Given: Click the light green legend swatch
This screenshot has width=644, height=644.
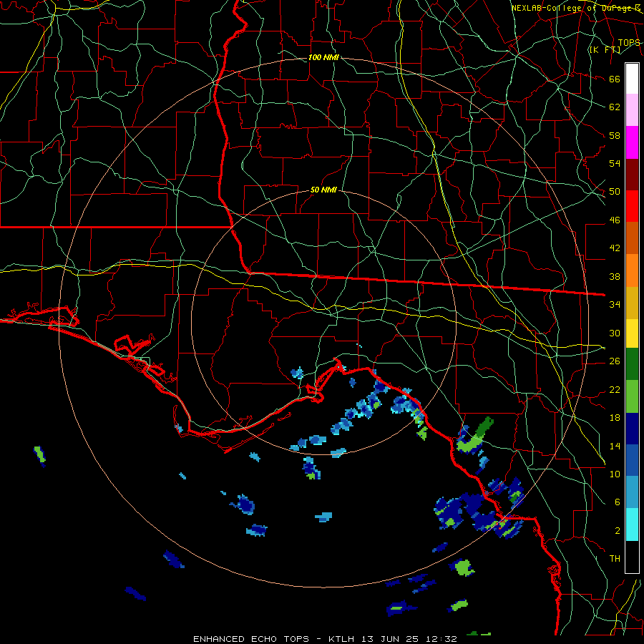Looking at the screenshot, I should coord(632,396).
